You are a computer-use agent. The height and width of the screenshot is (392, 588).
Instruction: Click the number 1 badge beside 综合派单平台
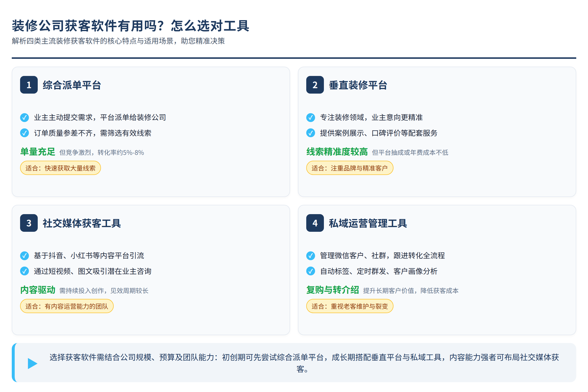pyautogui.click(x=29, y=85)
